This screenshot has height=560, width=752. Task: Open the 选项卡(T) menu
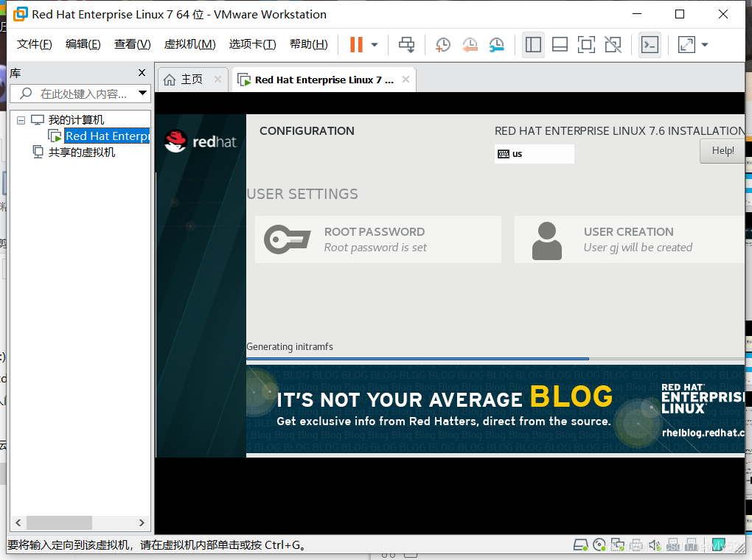[252, 44]
